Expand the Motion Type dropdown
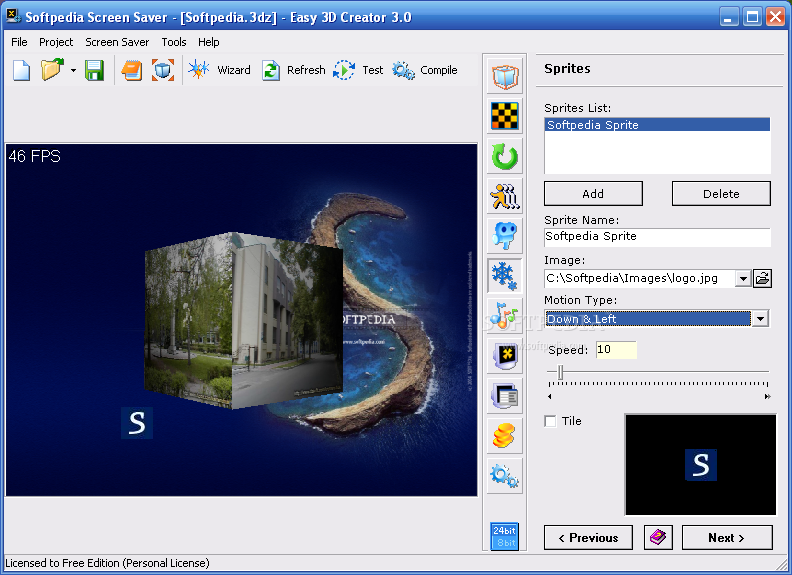The image size is (792, 575). click(x=760, y=319)
